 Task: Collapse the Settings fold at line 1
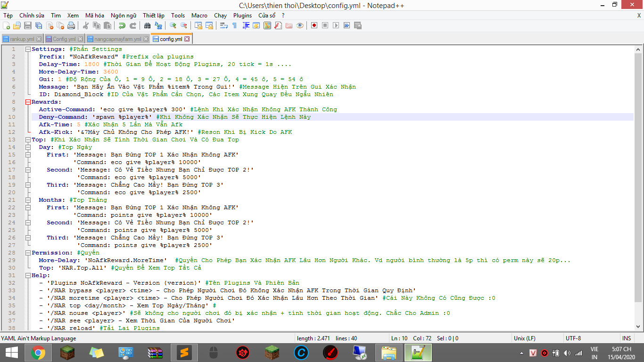28,49
